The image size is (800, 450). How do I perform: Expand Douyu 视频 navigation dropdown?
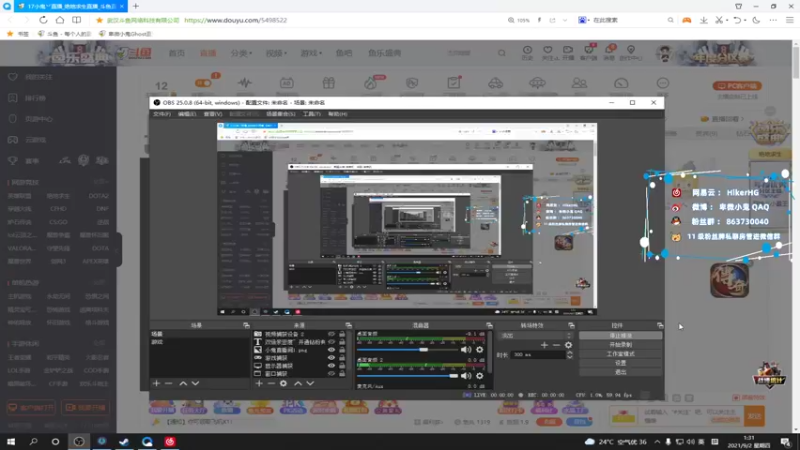tap(276, 53)
